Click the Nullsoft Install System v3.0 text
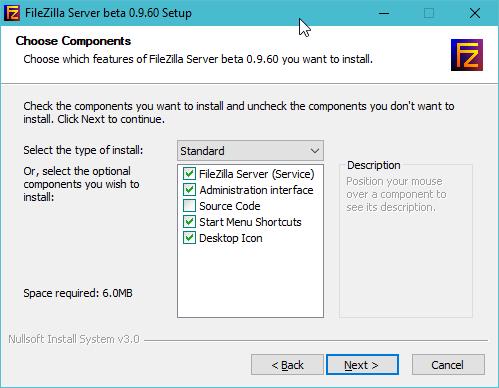The width and height of the screenshot is (499, 388). pos(74,339)
